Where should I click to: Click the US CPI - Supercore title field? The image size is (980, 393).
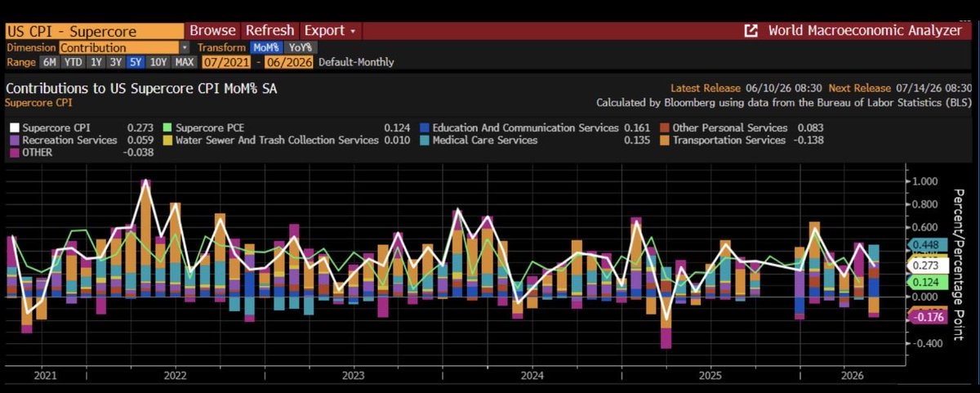(x=94, y=31)
